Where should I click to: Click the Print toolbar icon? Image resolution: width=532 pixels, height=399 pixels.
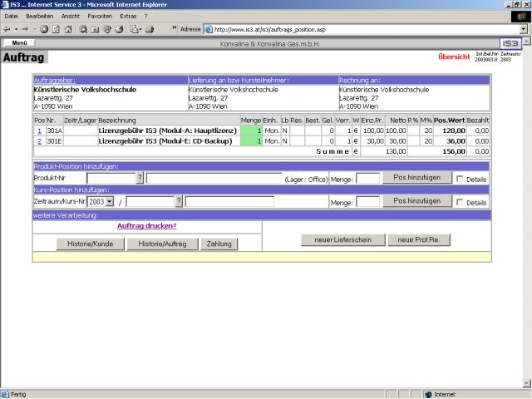[x=150, y=30]
